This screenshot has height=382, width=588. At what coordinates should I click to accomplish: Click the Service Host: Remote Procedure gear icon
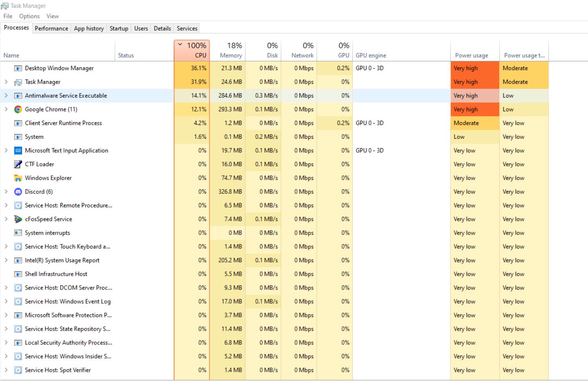click(18, 206)
